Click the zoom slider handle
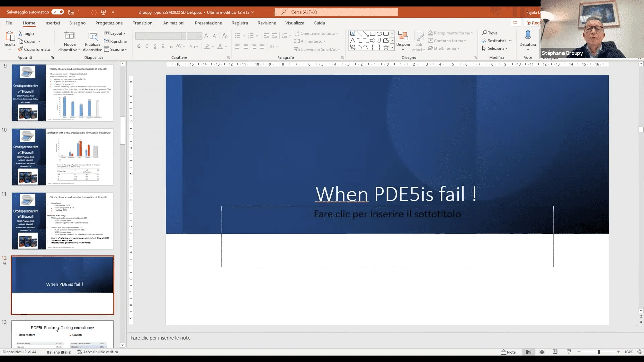Viewport: 644px width, 362px height. click(x=599, y=352)
